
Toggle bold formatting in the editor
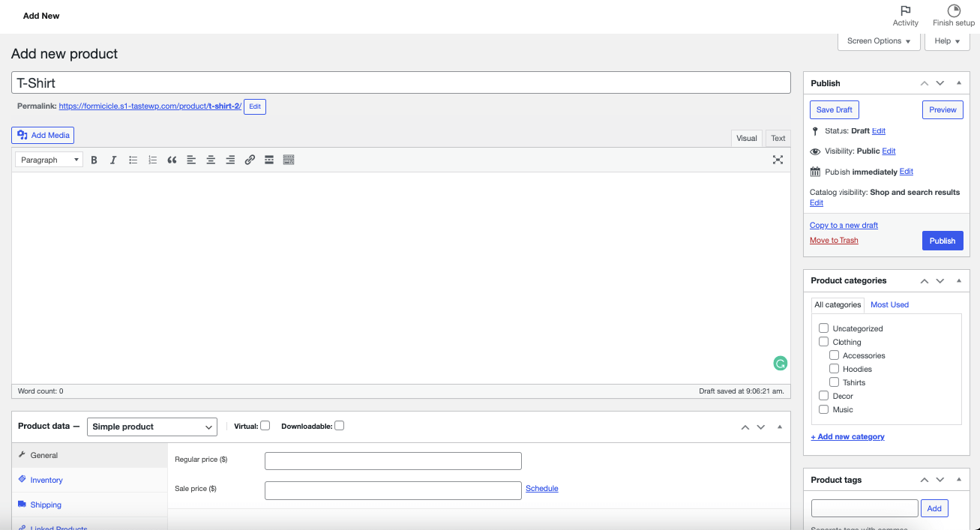(x=94, y=160)
